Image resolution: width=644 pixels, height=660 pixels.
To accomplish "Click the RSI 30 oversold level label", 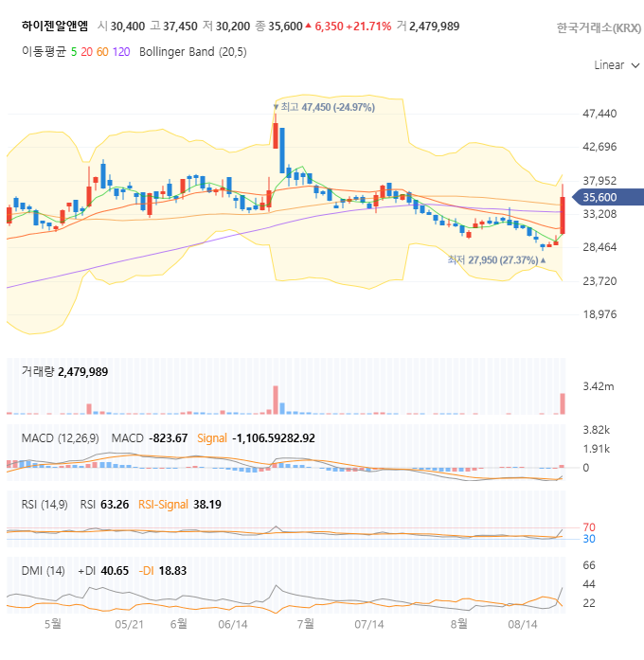I will point(589,539).
